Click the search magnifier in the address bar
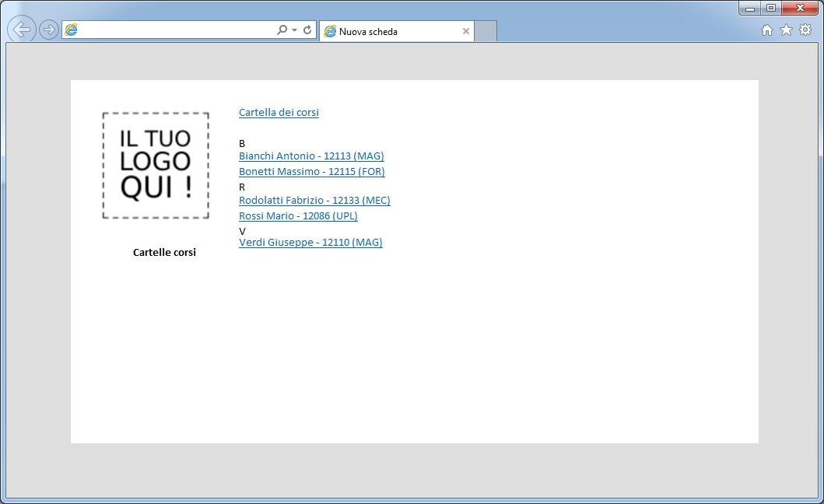 (282, 30)
